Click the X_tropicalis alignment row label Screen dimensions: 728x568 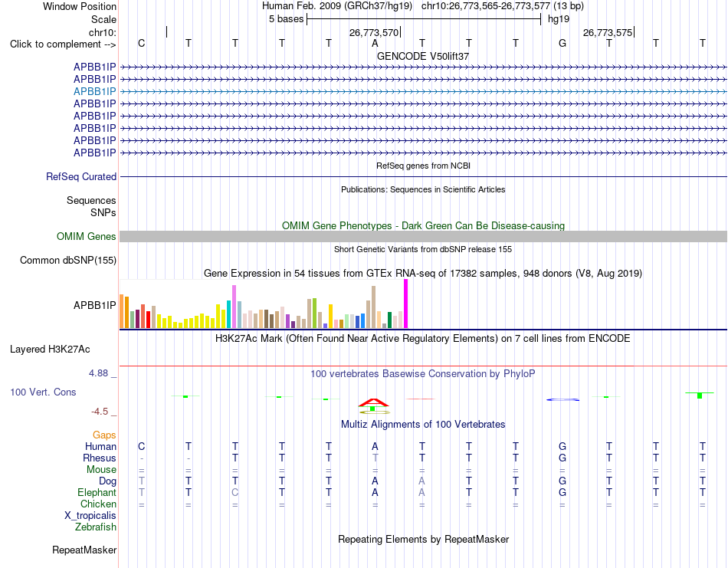(90, 516)
